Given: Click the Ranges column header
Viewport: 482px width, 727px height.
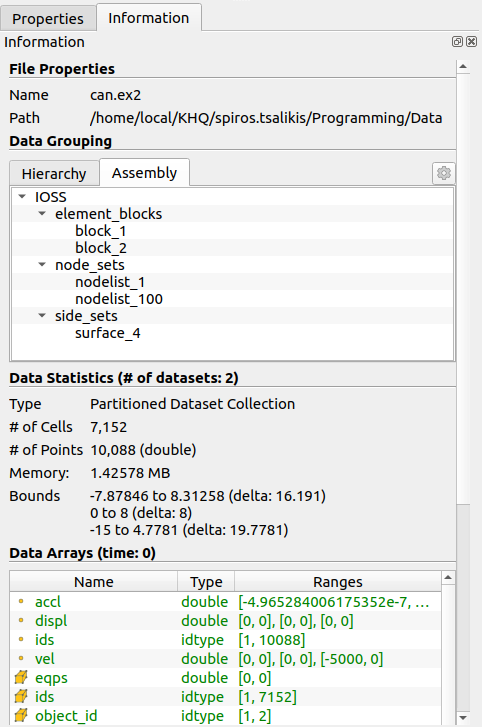Looking at the screenshot, I should pyautogui.click(x=338, y=582).
